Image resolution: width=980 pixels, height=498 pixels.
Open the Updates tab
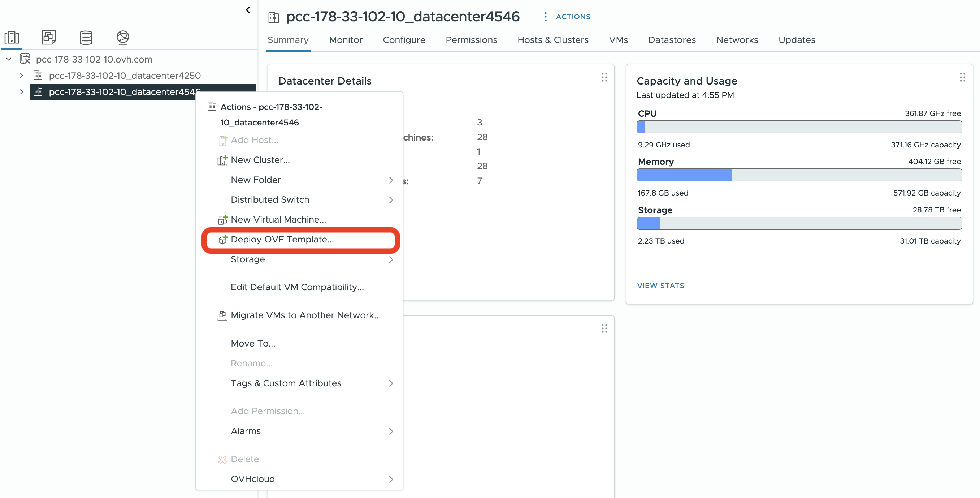797,40
